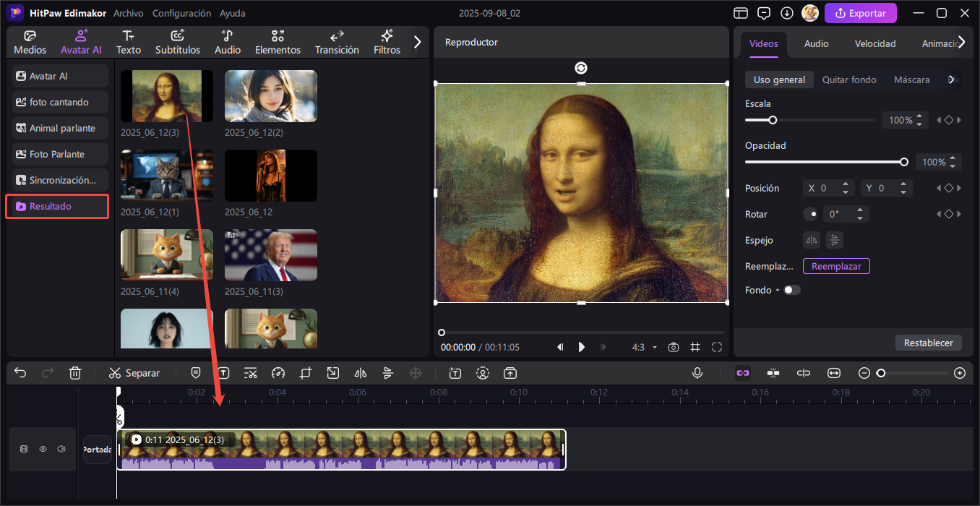Toggle track visibility eye icon
Viewport: 980px width, 506px height.
click(43, 449)
